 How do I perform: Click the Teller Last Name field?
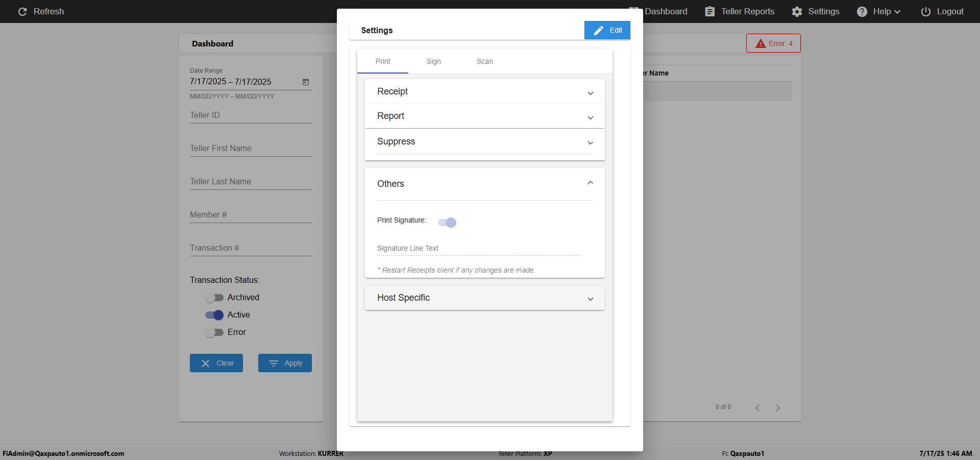point(251,182)
